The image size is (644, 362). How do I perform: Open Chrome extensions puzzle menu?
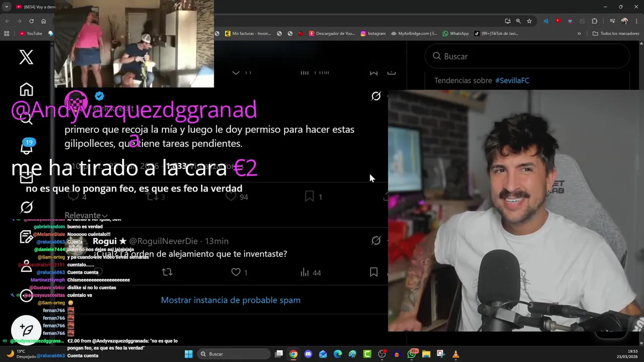pos(595,21)
